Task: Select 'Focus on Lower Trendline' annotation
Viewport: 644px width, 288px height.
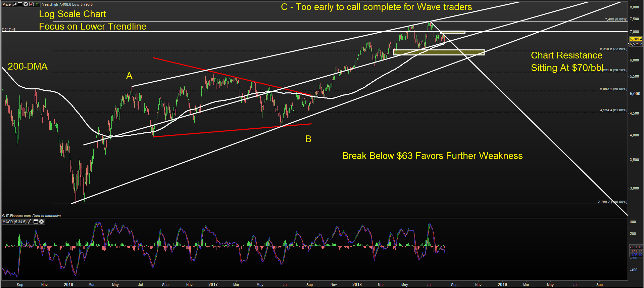Action: click(x=93, y=27)
